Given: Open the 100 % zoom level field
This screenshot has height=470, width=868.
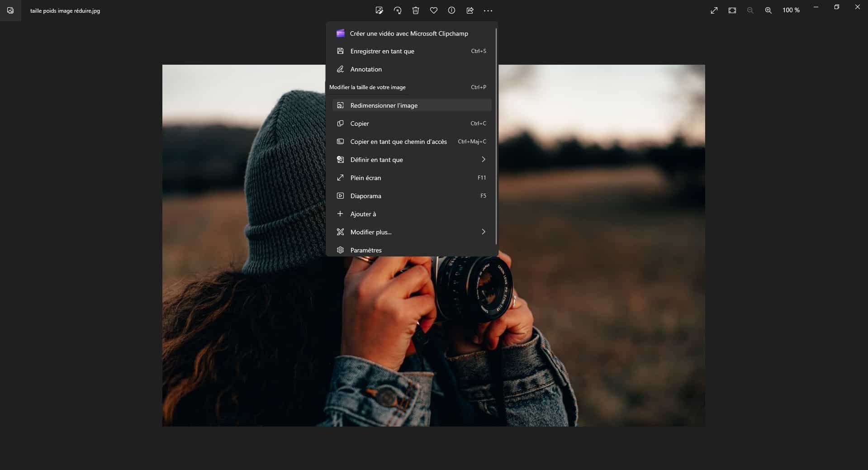Looking at the screenshot, I should coord(791,10).
